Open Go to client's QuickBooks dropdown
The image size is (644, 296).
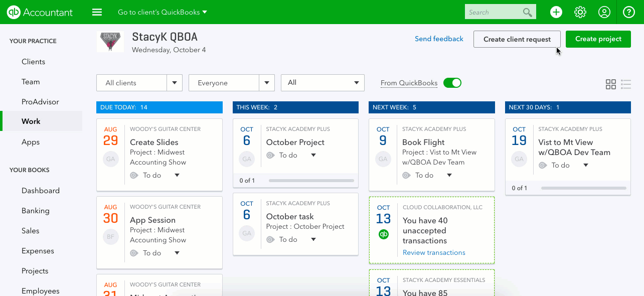(x=163, y=12)
